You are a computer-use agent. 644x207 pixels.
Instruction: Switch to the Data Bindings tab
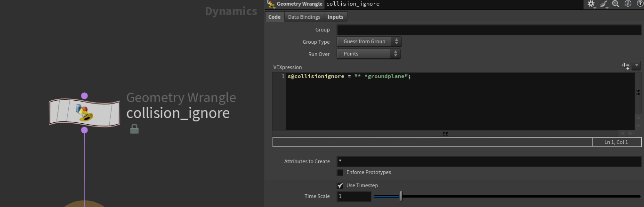pos(304,17)
